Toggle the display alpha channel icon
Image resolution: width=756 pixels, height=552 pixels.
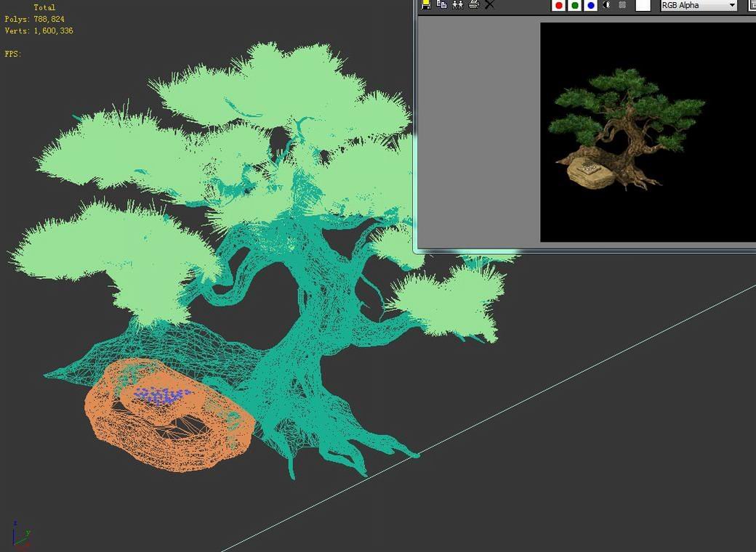click(607, 5)
